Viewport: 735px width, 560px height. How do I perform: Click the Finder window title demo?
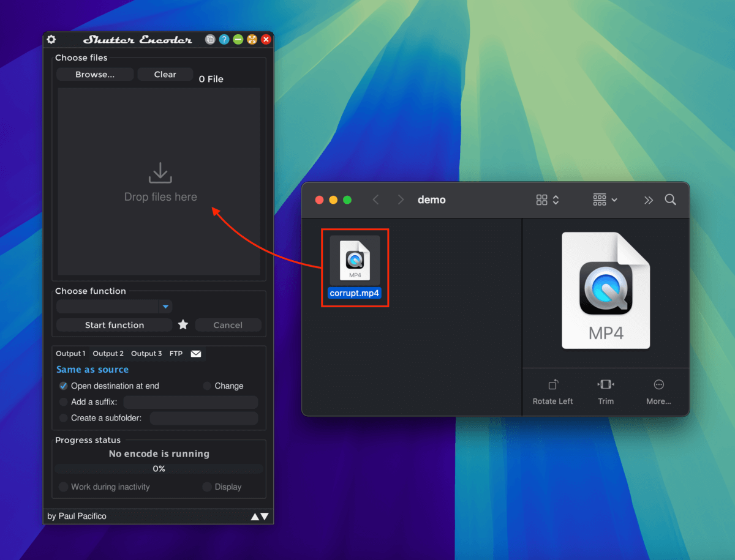click(x=432, y=200)
